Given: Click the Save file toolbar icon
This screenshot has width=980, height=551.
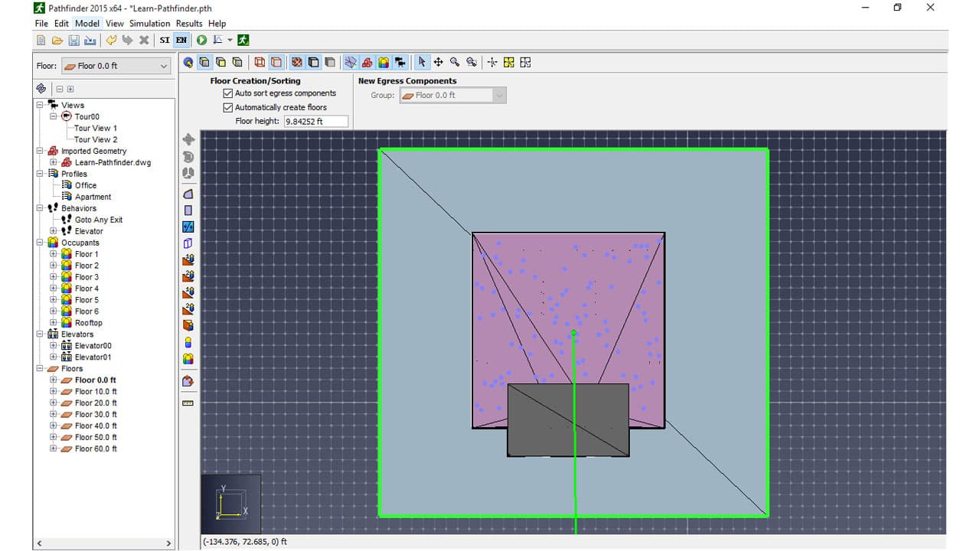Looking at the screenshot, I should (74, 40).
